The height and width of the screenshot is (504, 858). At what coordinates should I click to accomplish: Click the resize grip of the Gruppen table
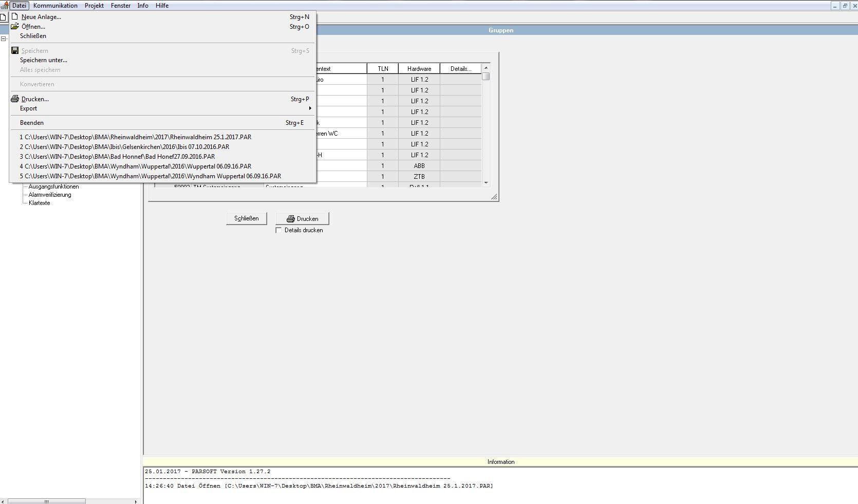pyautogui.click(x=494, y=196)
